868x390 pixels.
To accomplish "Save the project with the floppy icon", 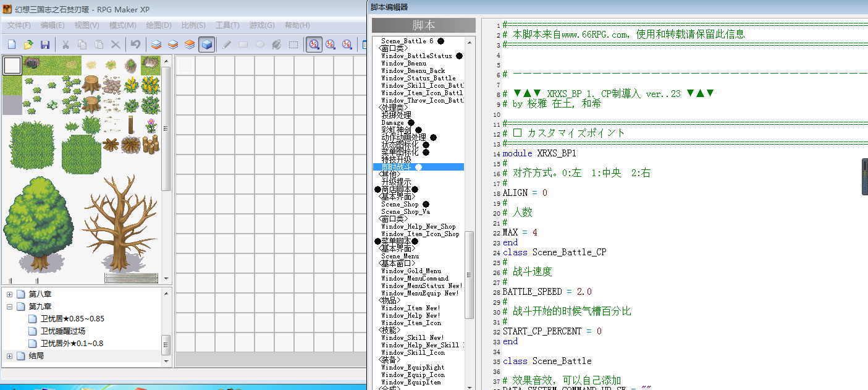I will [x=45, y=45].
